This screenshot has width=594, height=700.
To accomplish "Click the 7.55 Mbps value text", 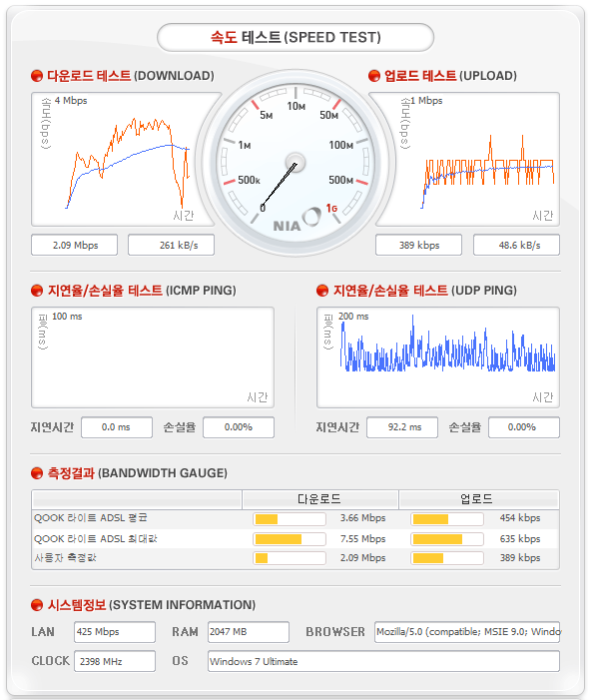I will (x=362, y=539).
